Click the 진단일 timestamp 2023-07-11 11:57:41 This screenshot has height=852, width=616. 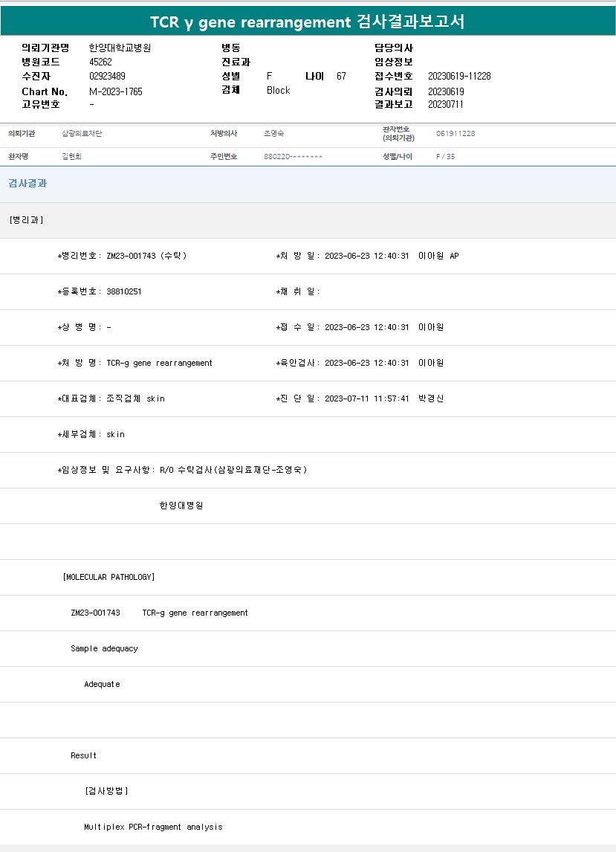(x=366, y=398)
